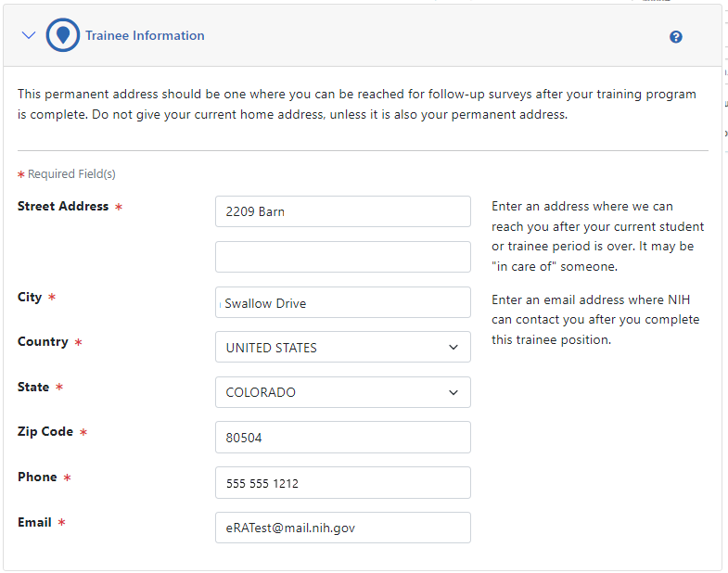The image size is (728, 573).
Task: Click the City field label
Action: (30, 297)
